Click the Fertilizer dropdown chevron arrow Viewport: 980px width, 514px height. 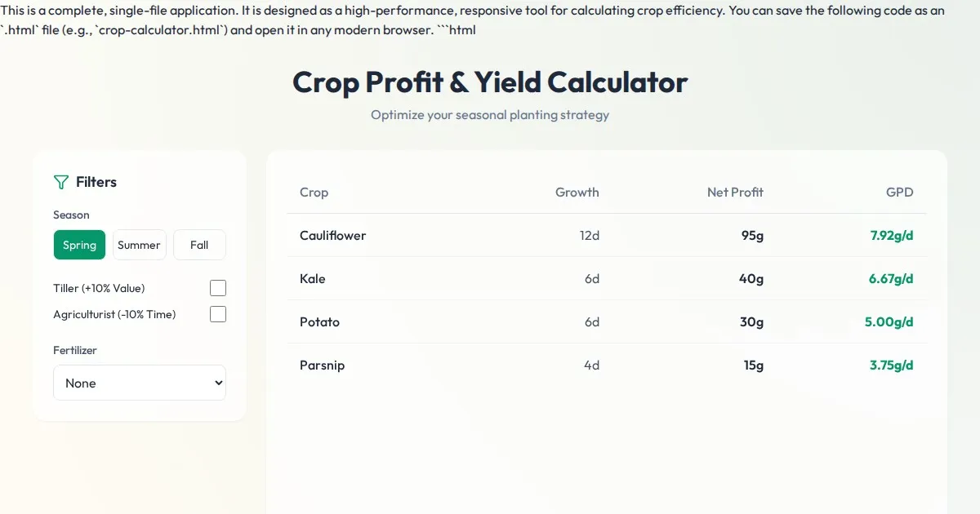click(x=217, y=383)
